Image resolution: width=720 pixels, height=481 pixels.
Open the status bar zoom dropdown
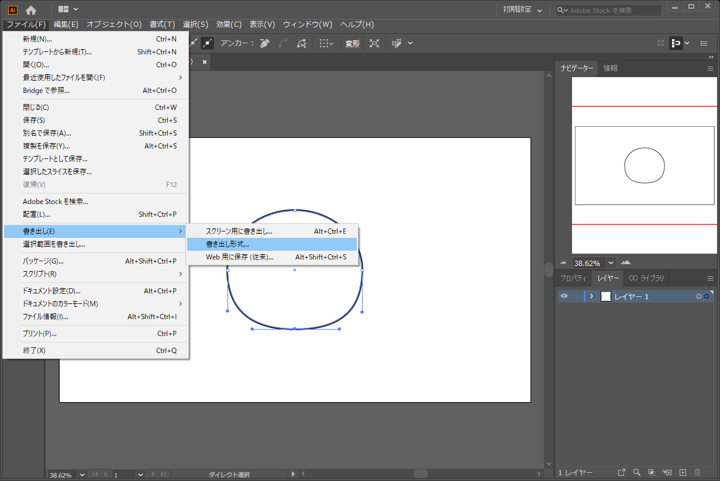[x=82, y=475]
